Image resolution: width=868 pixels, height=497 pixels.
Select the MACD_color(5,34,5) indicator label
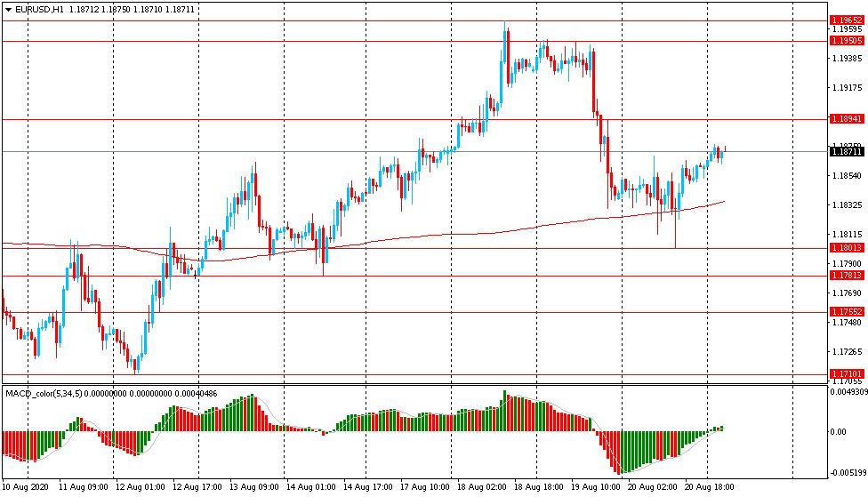click(44, 394)
